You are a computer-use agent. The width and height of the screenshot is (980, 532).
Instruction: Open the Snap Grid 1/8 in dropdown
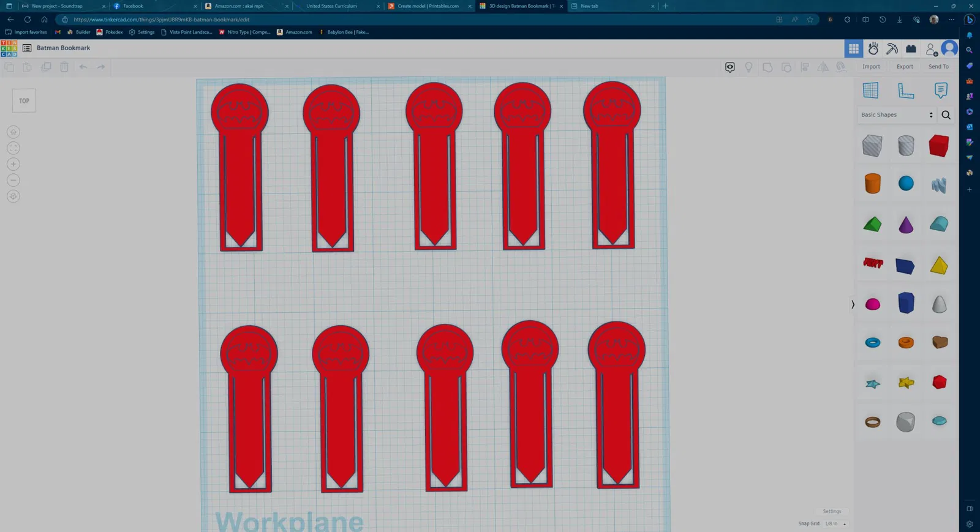click(x=835, y=524)
